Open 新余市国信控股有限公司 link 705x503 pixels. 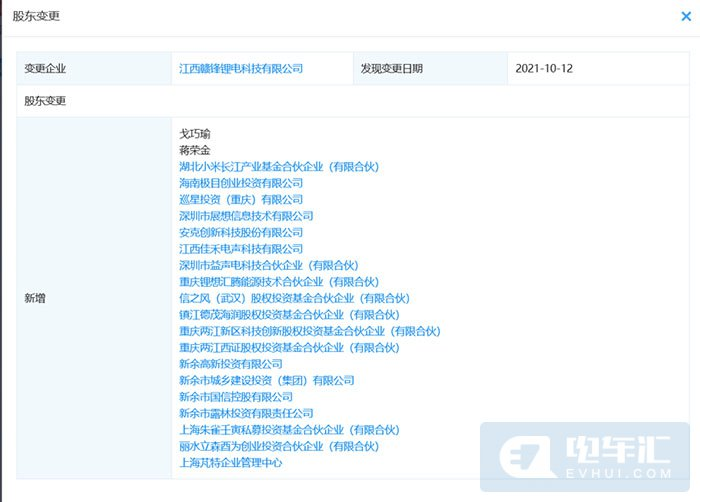(236, 397)
